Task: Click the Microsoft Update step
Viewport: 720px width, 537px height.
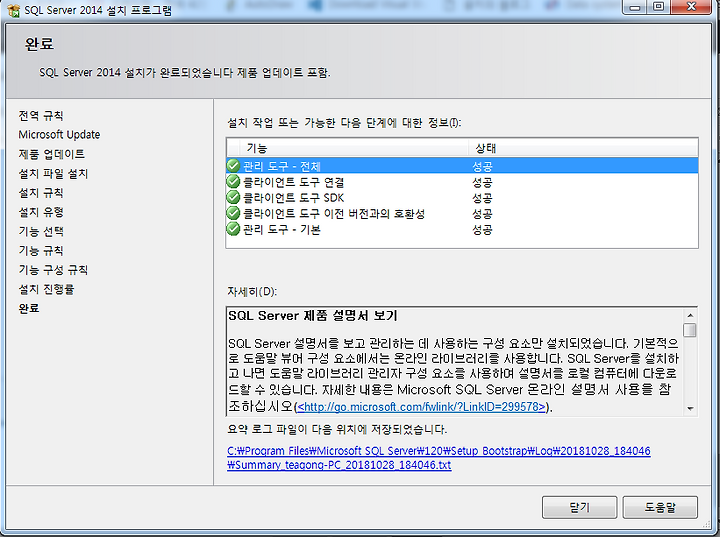Action: (59, 135)
